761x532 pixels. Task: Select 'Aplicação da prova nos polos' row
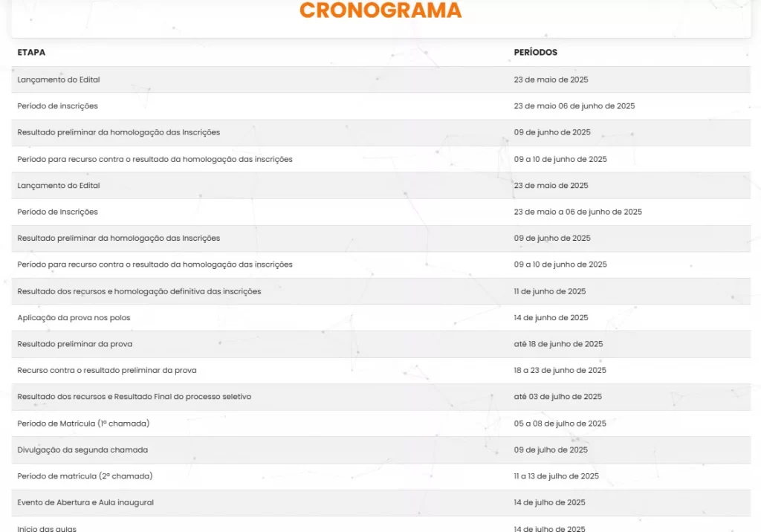click(74, 318)
